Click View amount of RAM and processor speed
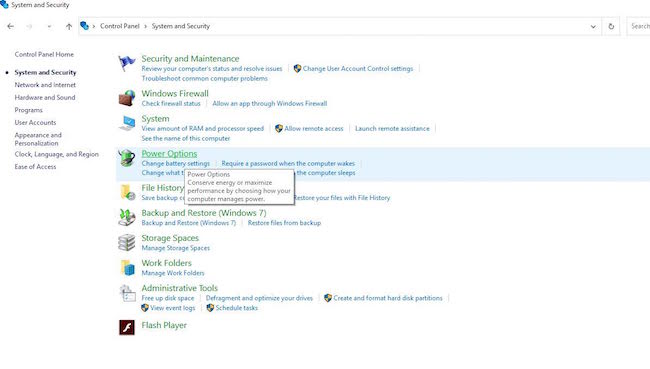The image size is (650, 369). click(x=203, y=129)
